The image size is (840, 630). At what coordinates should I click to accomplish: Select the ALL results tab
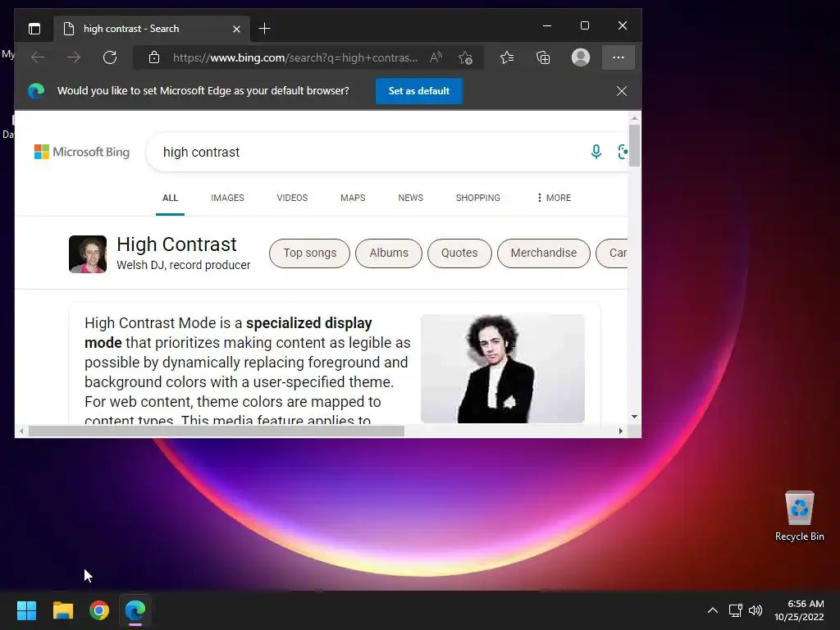[x=171, y=199]
